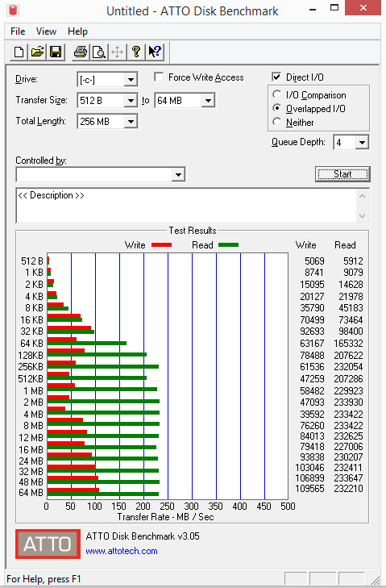
Task: Expand the 64 MB transfer size dropdown
Action: 208,101
